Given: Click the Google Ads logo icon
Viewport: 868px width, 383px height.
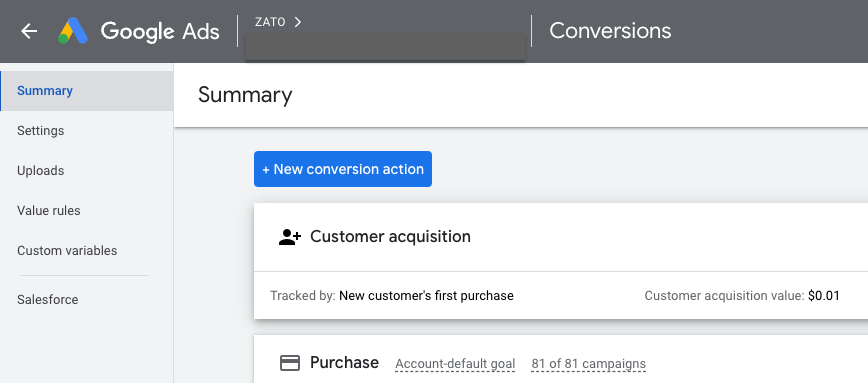Looking at the screenshot, I should click(73, 31).
